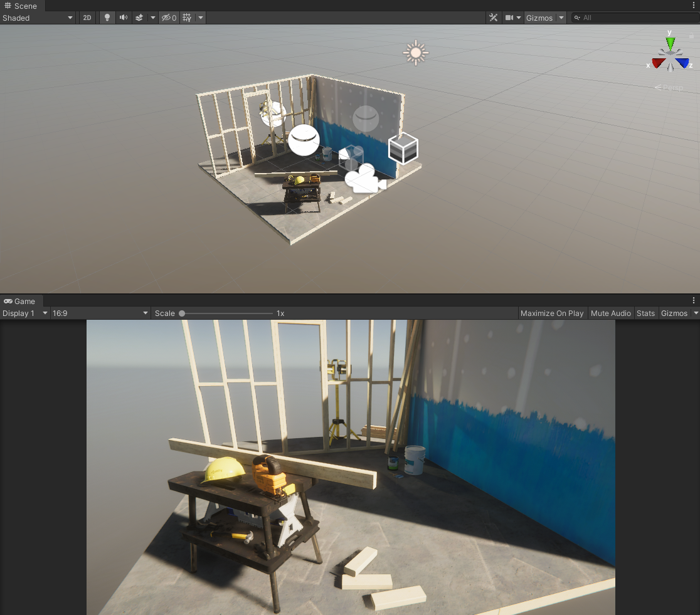Toggle Gizmos in Scene view
Viewport: 700px width, 615px height.
[x=539, y=18]
